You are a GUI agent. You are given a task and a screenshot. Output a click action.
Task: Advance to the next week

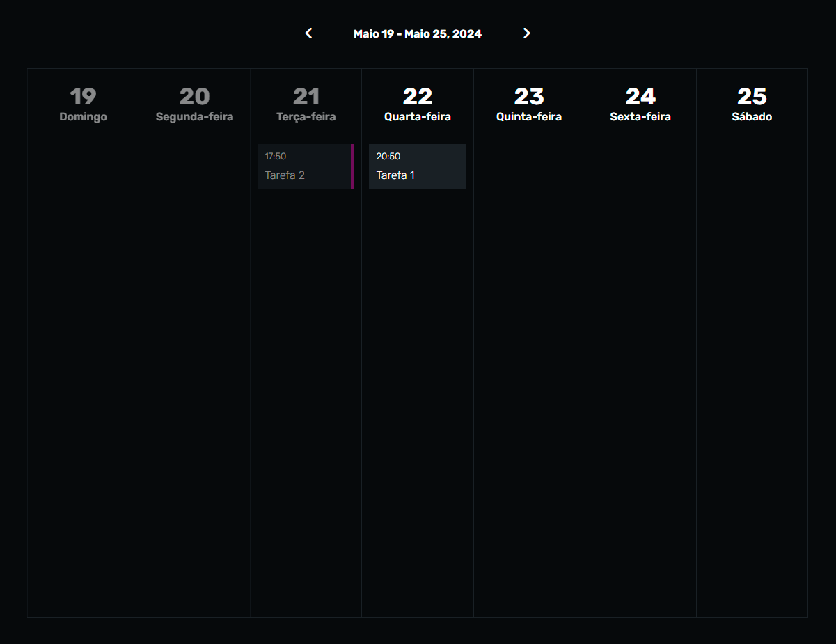(526, 33)
